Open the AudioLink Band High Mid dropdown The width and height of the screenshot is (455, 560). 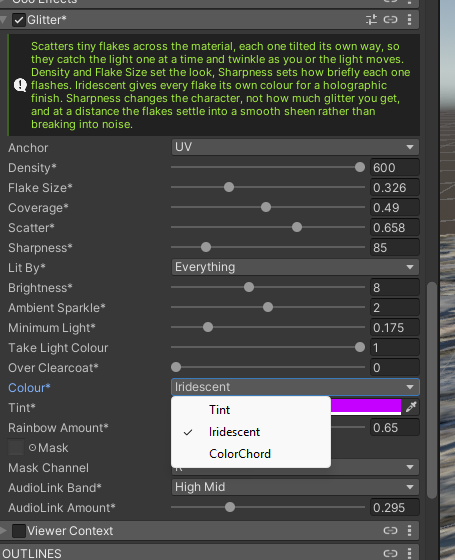[x=295, y=487]
